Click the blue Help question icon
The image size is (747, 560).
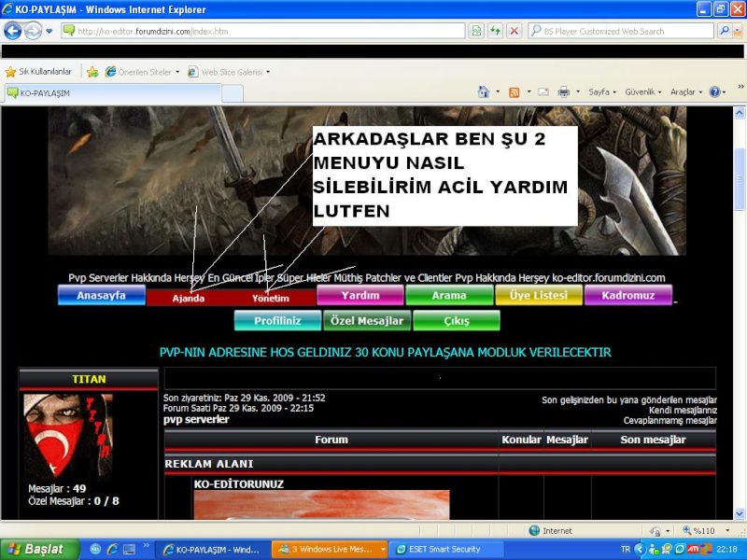pyautogui.click(x=715, y=91)
